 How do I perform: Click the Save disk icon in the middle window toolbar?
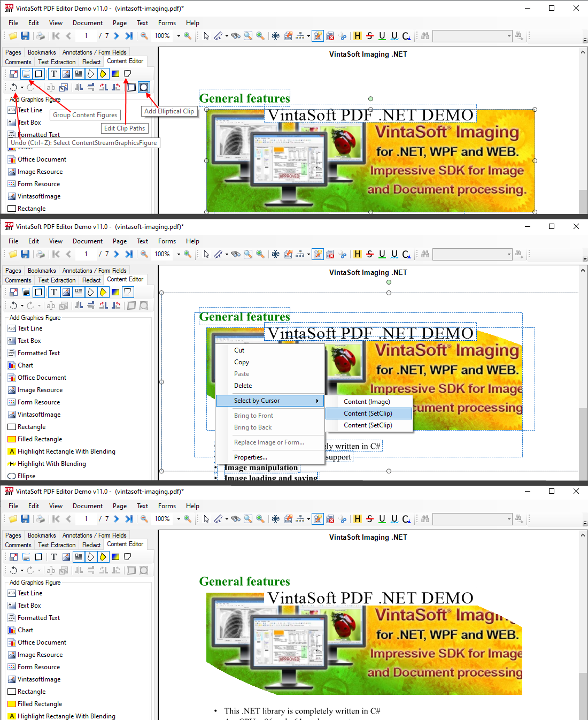(x=25, y=254)
